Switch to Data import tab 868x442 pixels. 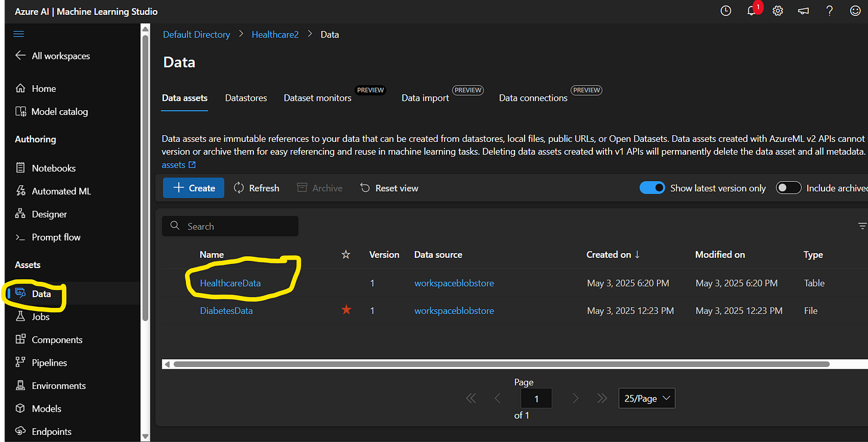coord(425,98)
